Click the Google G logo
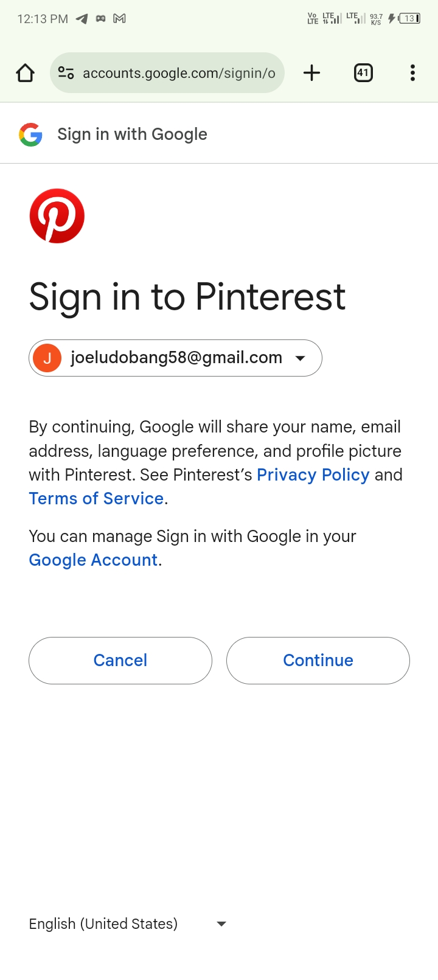Screen dimensions: 438x980 point(30,134)
